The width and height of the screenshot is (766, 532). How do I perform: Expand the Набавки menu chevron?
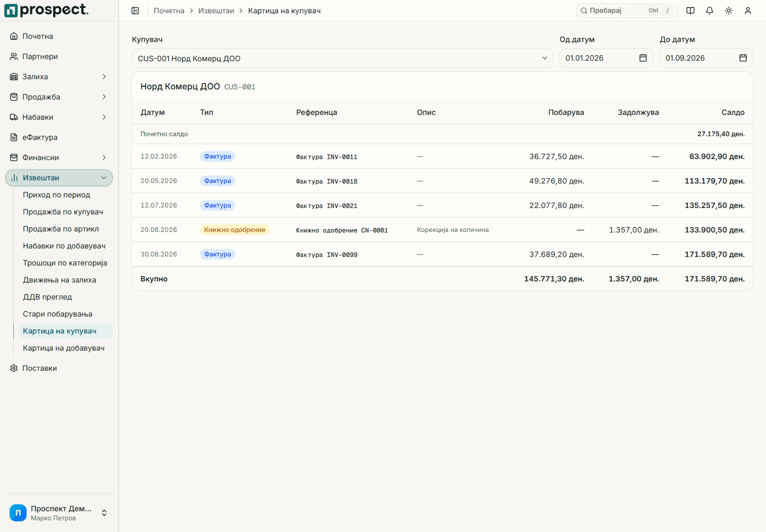[x=104, y=117]
